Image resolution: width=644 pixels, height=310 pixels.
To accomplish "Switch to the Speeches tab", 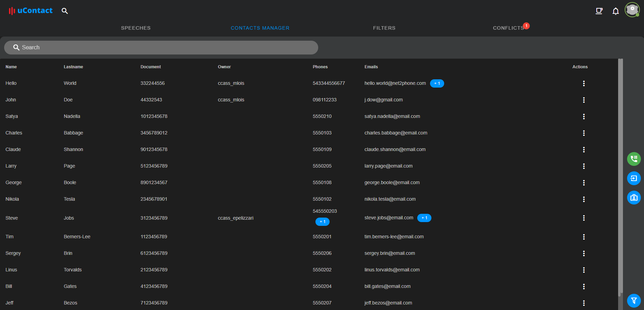I will tap(136, 28).
